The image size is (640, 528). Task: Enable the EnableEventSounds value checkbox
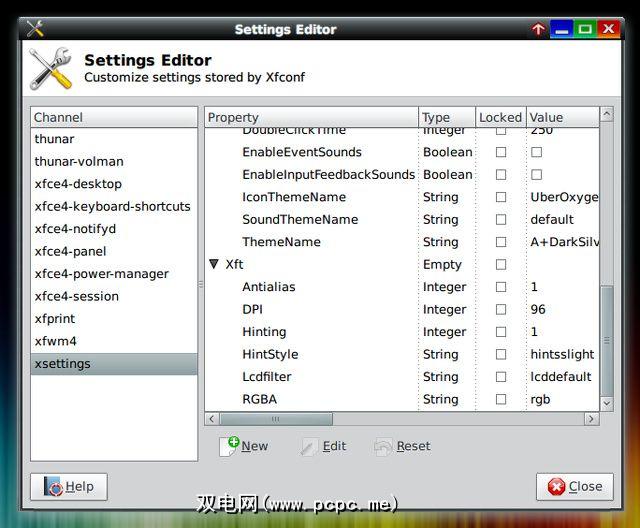[x=536, y=152]
